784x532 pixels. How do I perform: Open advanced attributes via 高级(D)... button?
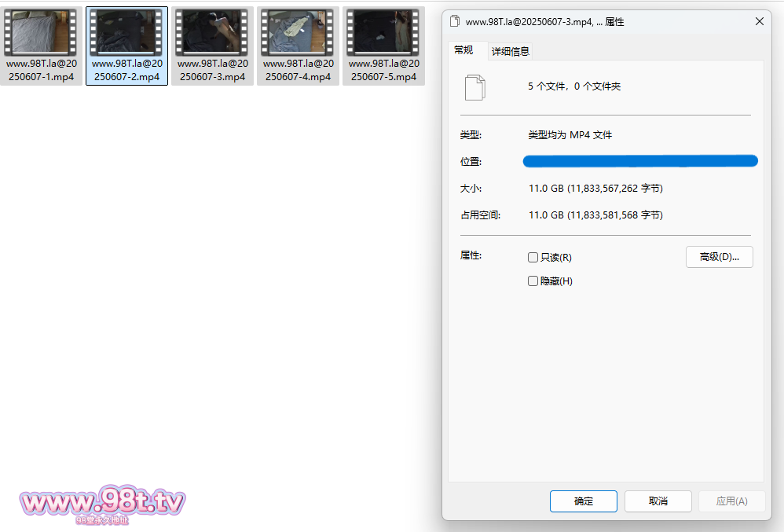tap(719, 257)
